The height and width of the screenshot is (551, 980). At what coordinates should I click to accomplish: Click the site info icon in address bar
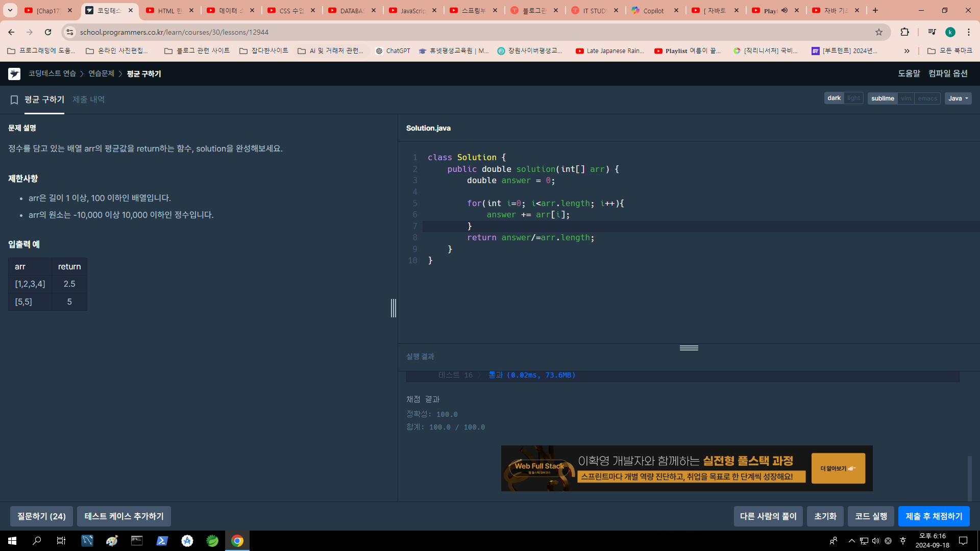pos(70,32)
